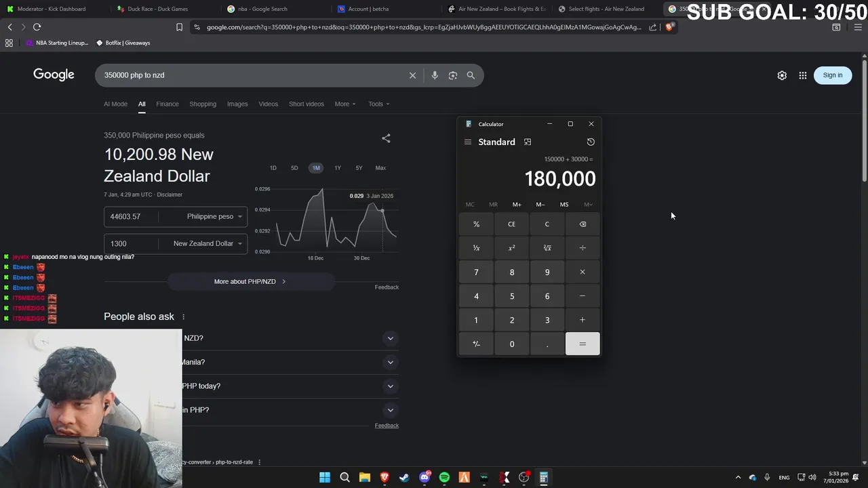
Task: Click the x squared key
Action: coord(512,248)
